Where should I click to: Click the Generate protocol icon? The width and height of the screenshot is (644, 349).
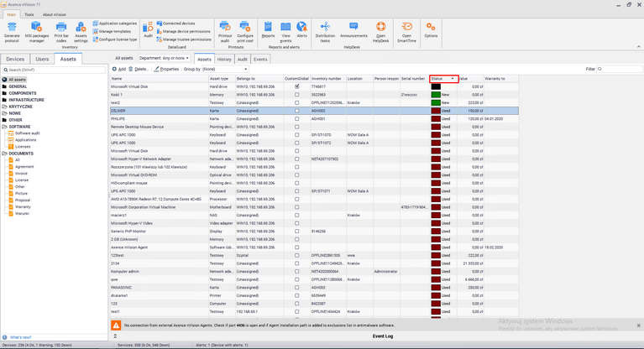(12, 28)
